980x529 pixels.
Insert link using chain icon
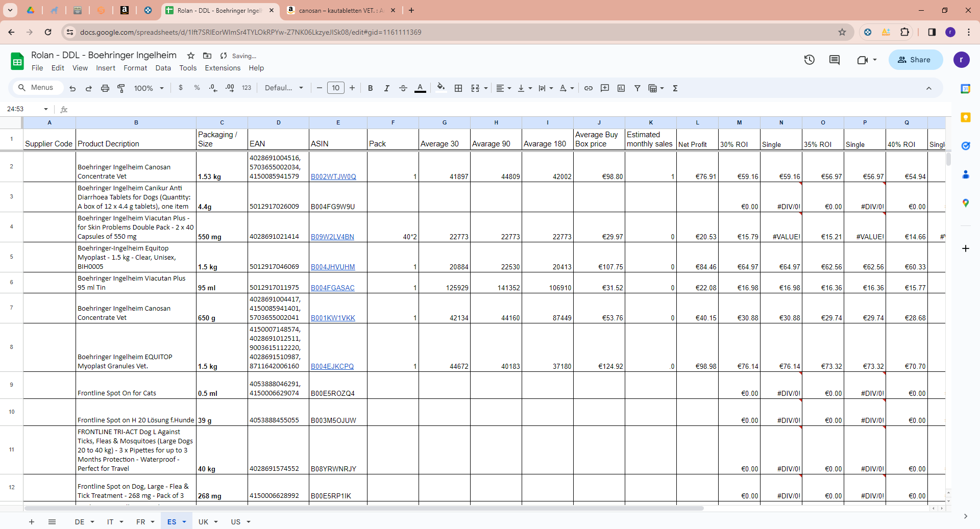point(589,88)
